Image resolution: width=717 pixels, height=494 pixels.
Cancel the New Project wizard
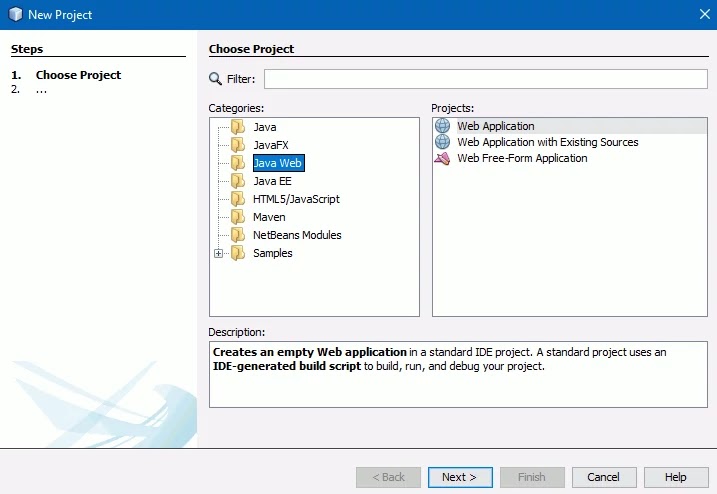(604, 477)
